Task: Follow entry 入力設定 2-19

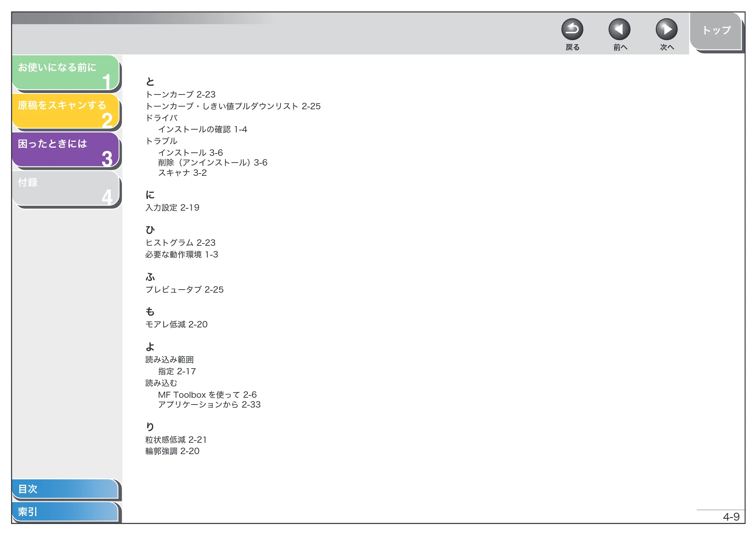Action: coord(172,208)
